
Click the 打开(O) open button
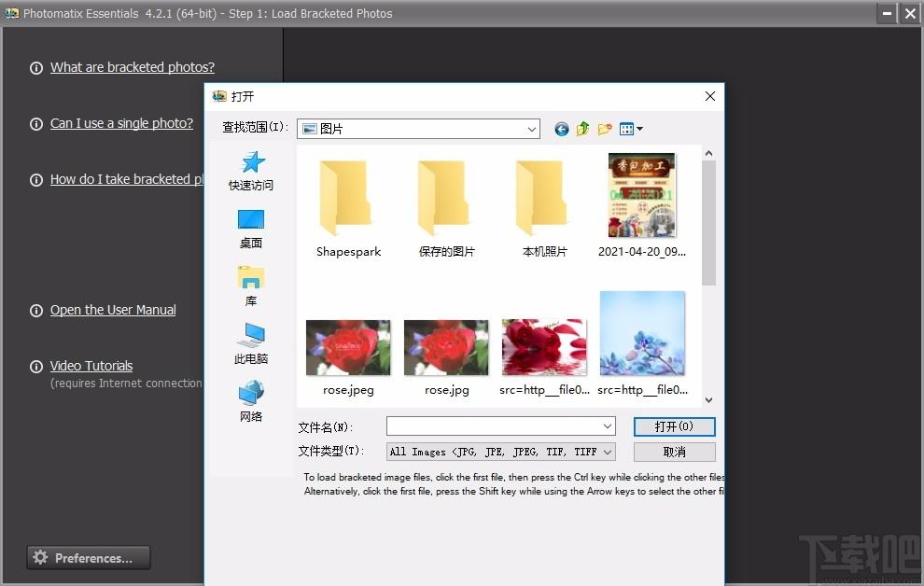point(674,426)
